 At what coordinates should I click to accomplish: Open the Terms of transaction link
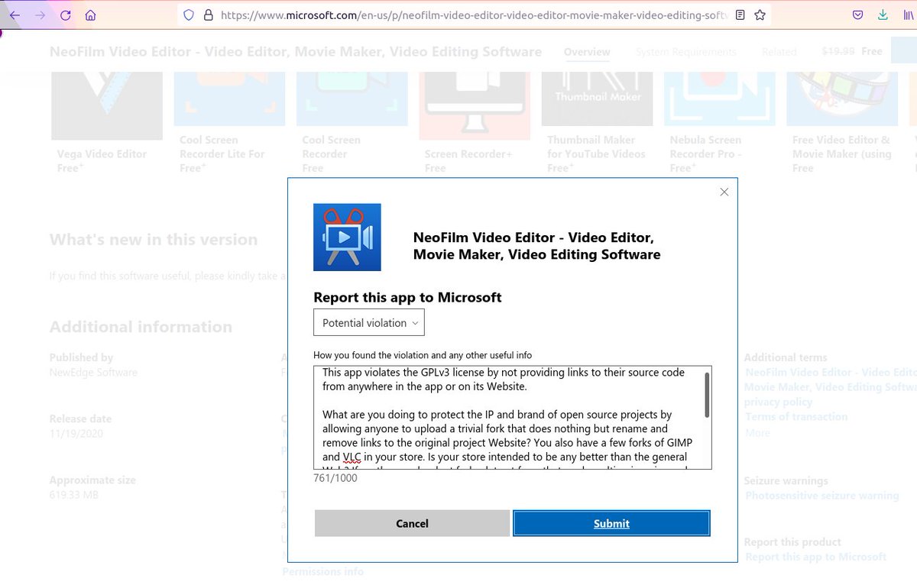(796, 416)
